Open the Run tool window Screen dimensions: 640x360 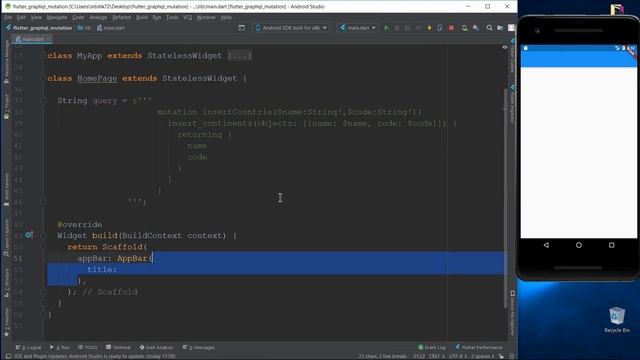click(x=60, y=347)
